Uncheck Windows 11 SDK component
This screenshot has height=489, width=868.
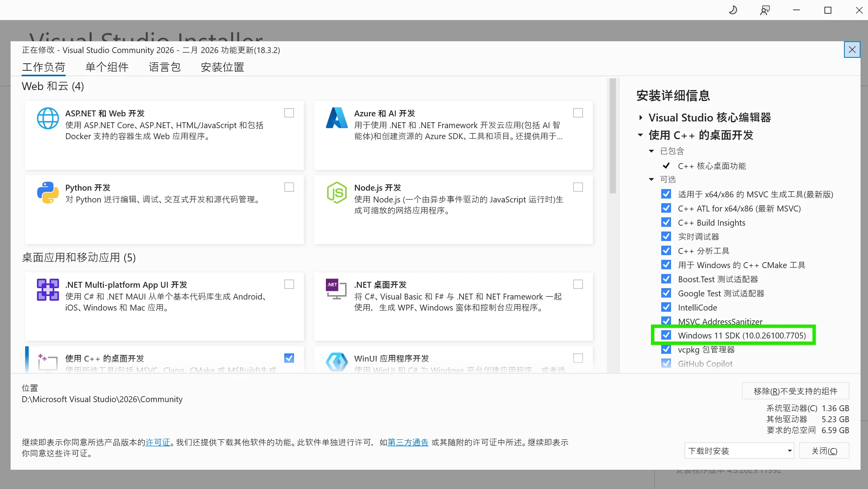(666, 335)
